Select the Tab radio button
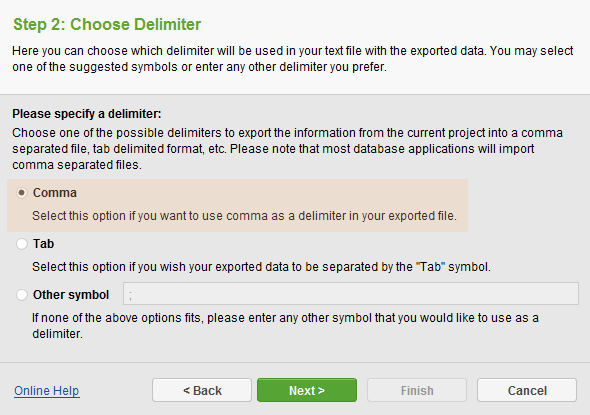This screenshot has height=415, width=590. (x=22, y=244)
